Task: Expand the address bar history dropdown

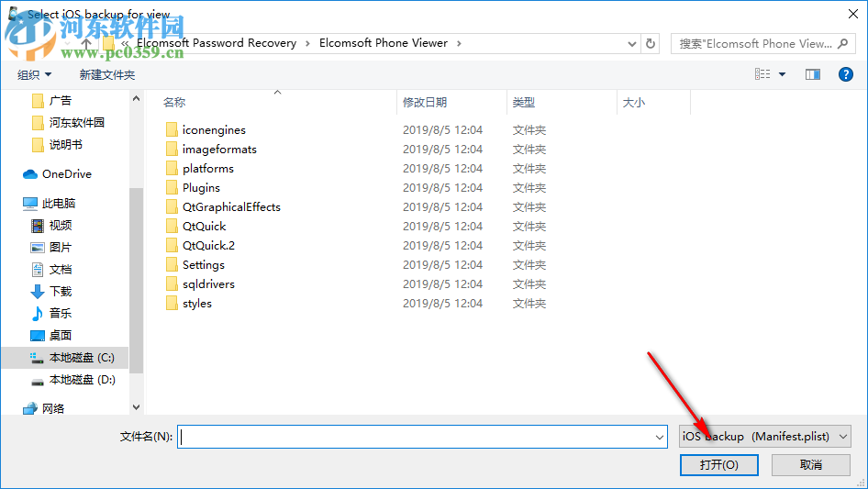Action: click(631, 44)
